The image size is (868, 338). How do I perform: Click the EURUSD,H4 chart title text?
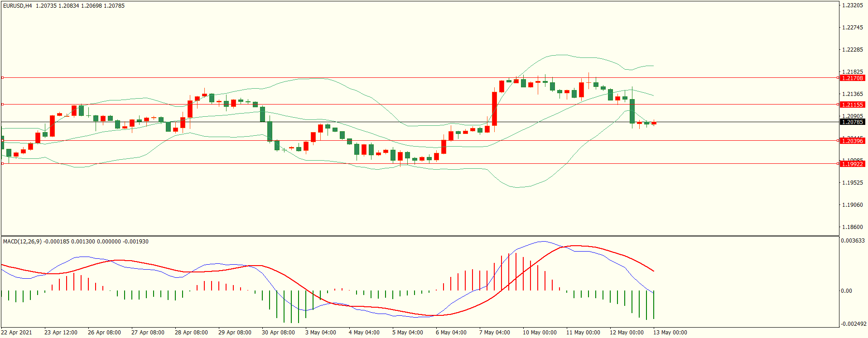18,6
